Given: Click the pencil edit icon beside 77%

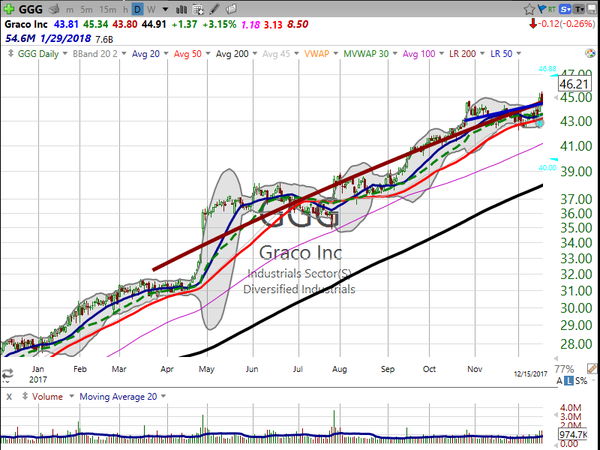Looking at the screenshot, I should click(x=592, y=369).
